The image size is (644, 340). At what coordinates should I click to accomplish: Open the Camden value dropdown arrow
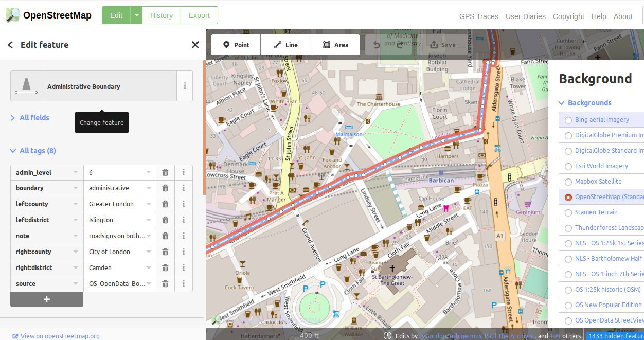click(x=149, y=268)
